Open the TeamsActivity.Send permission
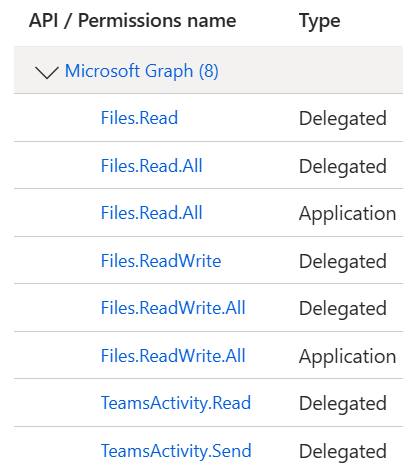This screenshot has height=472, width=403. (x=176, y=451)
